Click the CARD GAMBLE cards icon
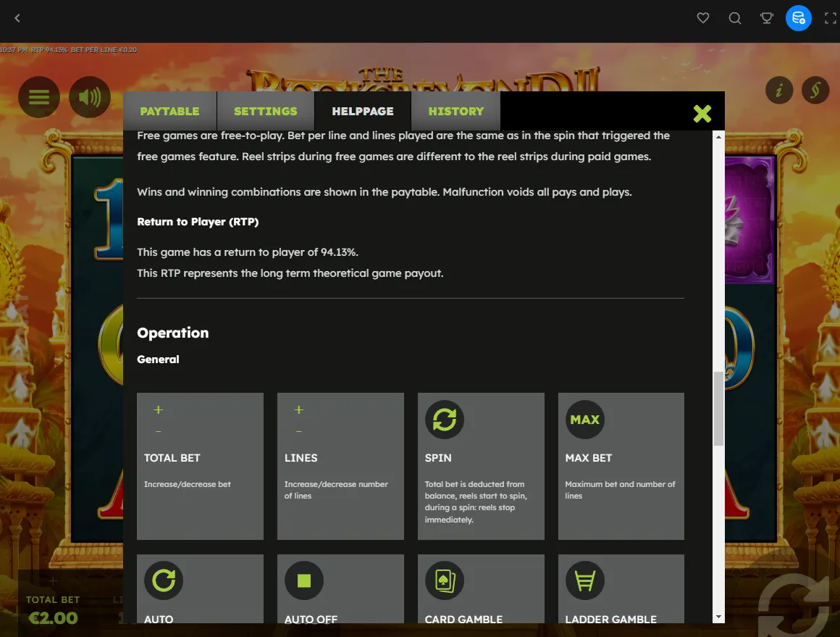This screenshot has height=637, width=840. (x=445, y=580)
